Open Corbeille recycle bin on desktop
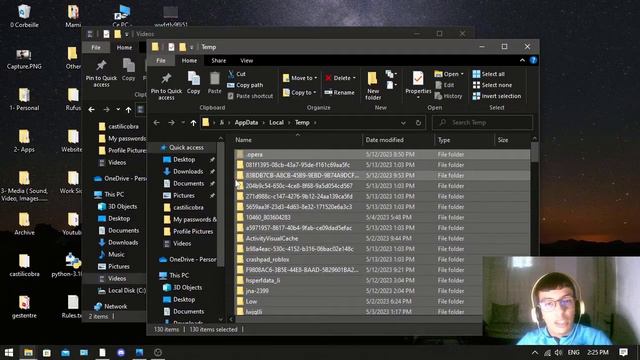The height and width of the screenshot is (360, 640). [x=24, y=16]
